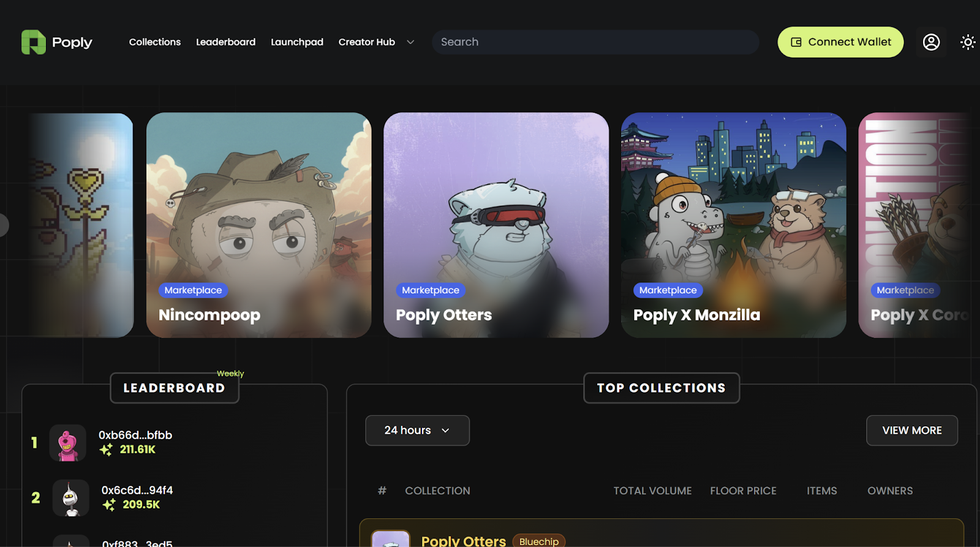The width and height of the screenshot is (980, 547).
Task: Click the ITEMS column header
Action: (822, 491)
